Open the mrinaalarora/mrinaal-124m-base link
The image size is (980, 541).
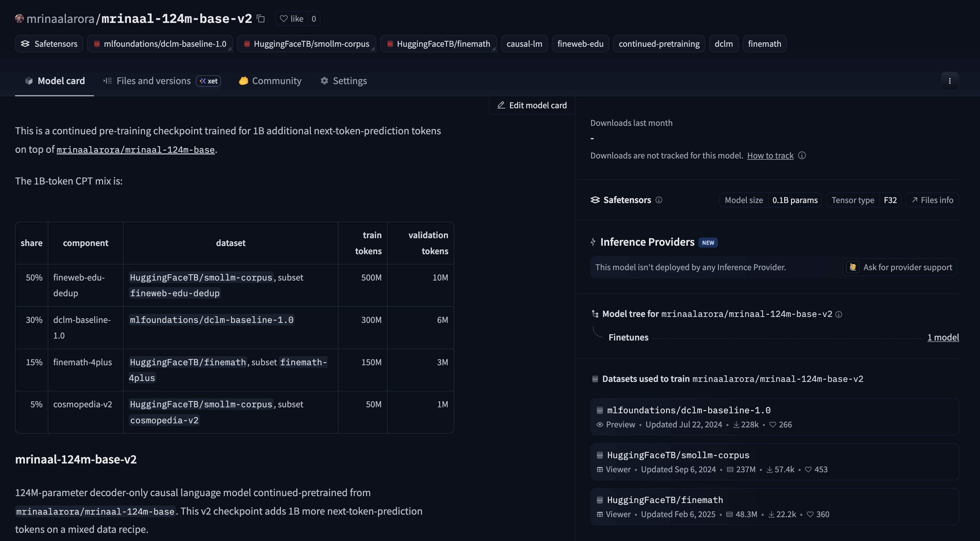pos(135,149)
